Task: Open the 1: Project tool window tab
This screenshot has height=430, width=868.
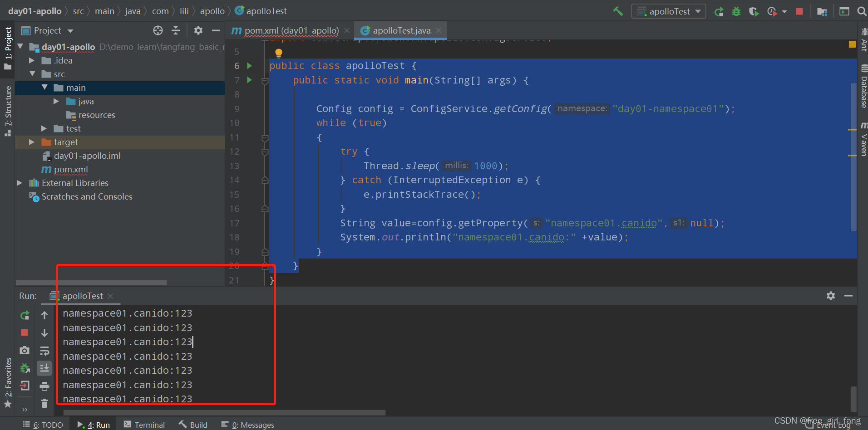Action: click(8, 48)
